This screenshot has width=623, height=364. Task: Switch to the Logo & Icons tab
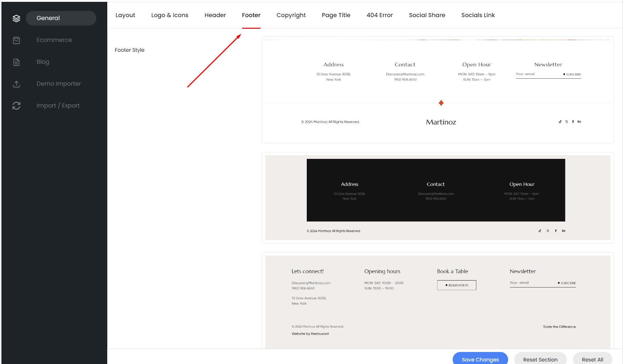coord(170,15)
